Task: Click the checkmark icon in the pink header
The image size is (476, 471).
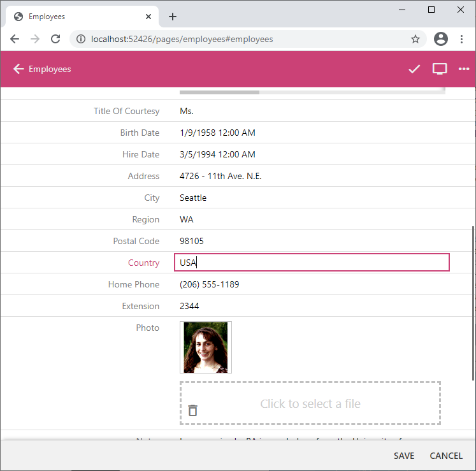Action: (x=414, y=69)
